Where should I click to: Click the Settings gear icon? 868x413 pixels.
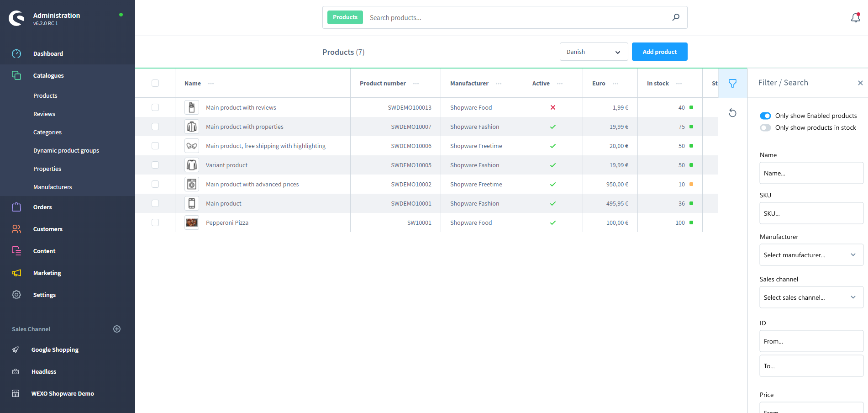[16, 295]
